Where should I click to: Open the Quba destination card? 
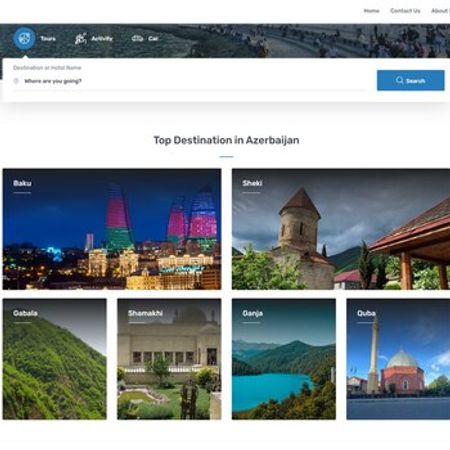point(398,359)
